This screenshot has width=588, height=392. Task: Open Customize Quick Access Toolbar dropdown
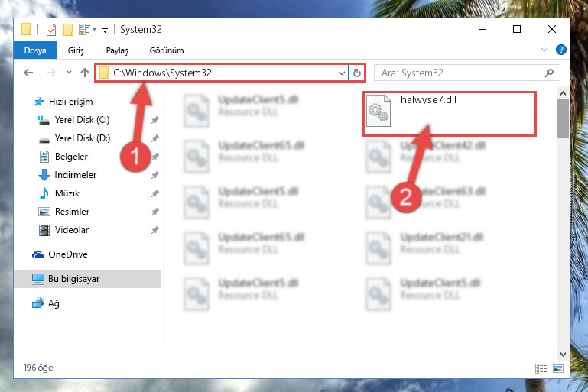coord(106,30)
